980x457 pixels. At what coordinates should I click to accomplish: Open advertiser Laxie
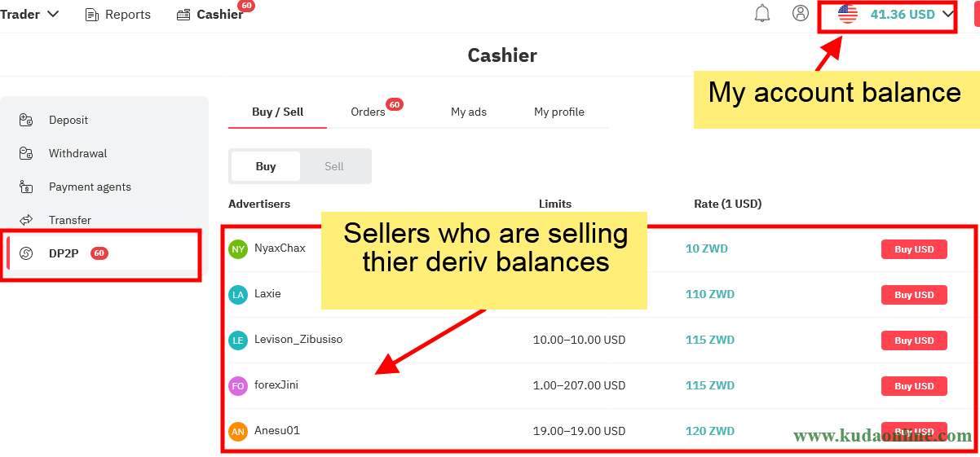pos(267,293)
